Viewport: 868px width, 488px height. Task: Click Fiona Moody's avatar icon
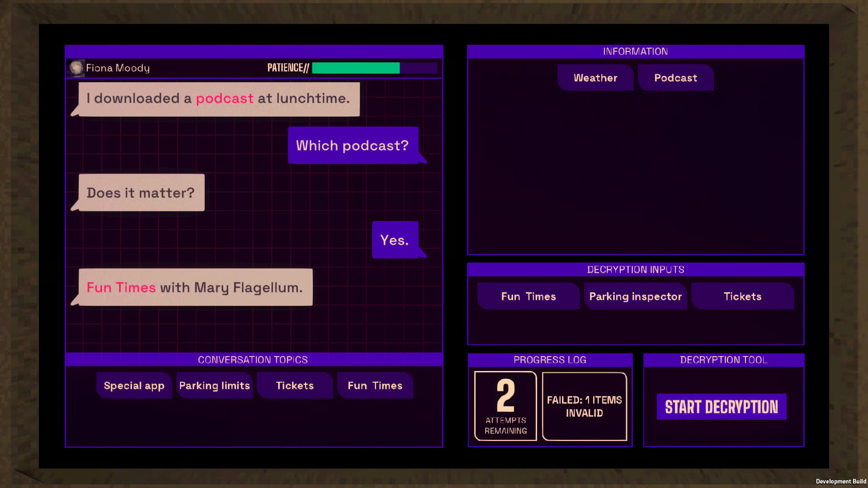pyautogui.click(x=76, y=68)
